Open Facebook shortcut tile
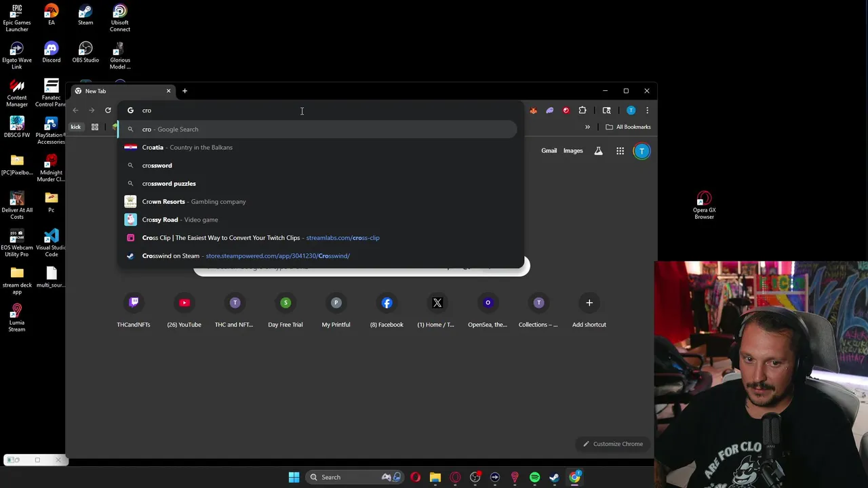868x488 pixels. [387, 311]
